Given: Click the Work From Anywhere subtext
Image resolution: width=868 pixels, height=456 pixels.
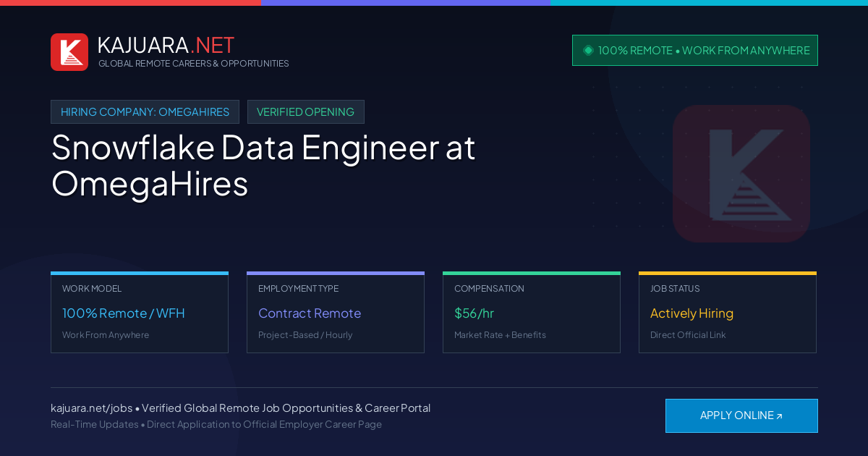Looking at the screenshot, I should click(106, 335).
